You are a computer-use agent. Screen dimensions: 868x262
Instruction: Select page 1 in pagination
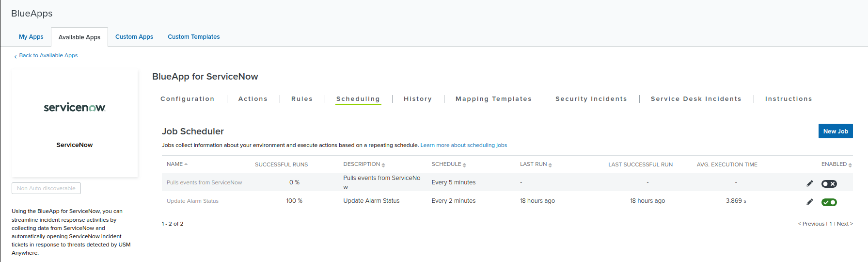pos(831,224)
